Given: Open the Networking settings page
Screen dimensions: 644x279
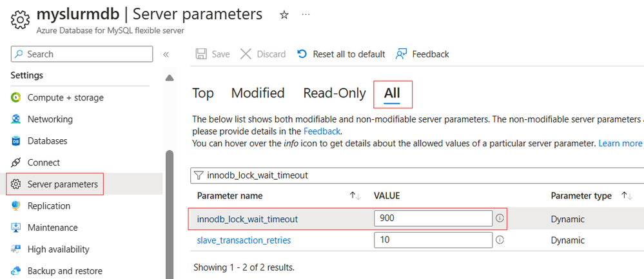Looking at the screenshot, I should tap(50, 119).
